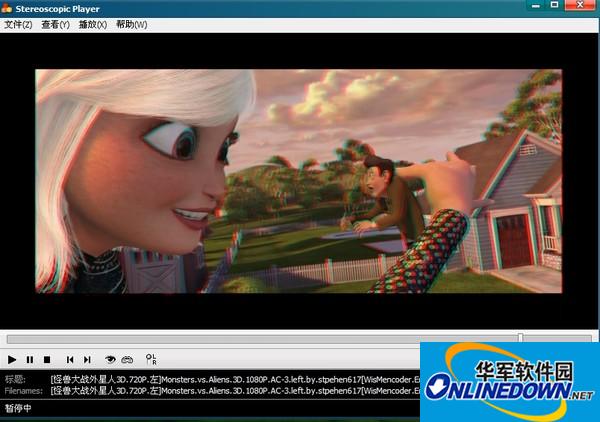The image size is (600, 422).
Task: Jump to the previous chapter
Action: pyautogui.click(x=70, y=359)
